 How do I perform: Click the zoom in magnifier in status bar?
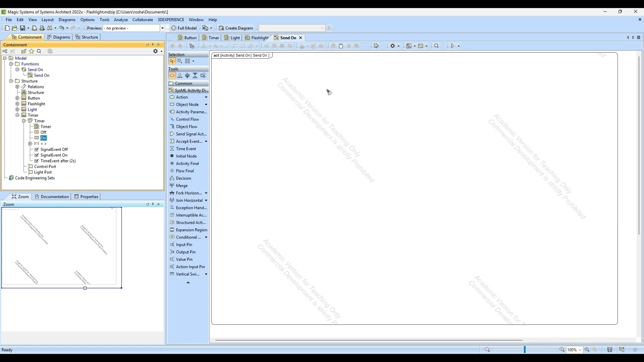coord(562,350)
